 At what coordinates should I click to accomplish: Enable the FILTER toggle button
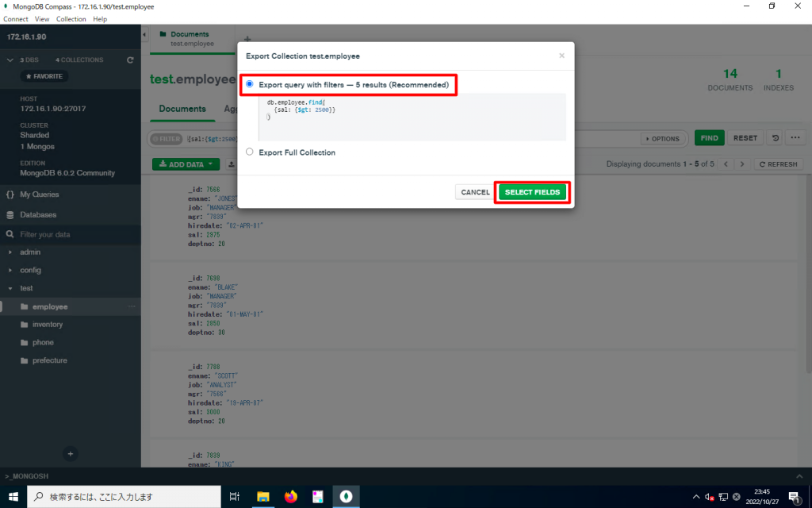pos(166,137)
